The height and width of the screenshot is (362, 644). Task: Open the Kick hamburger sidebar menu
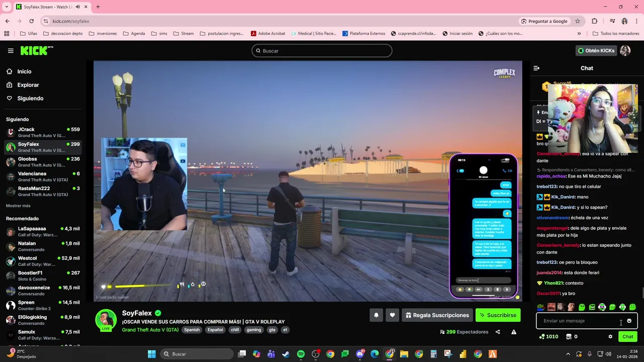pos(11,51)
